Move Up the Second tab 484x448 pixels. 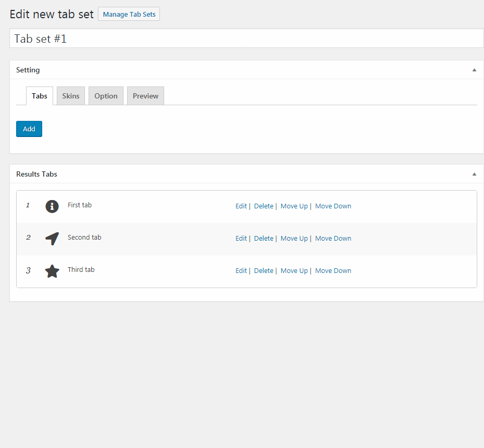294,239
